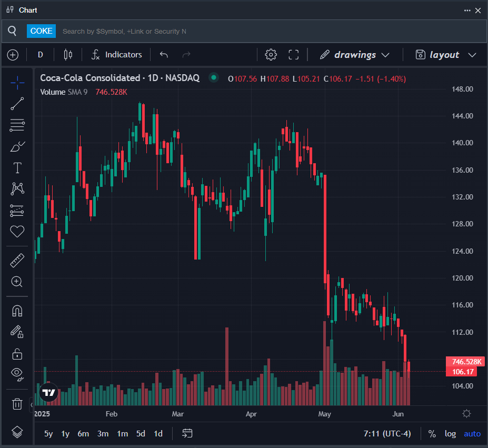
Task: Open the candlestick chart style selector
Action: point(68,55)
